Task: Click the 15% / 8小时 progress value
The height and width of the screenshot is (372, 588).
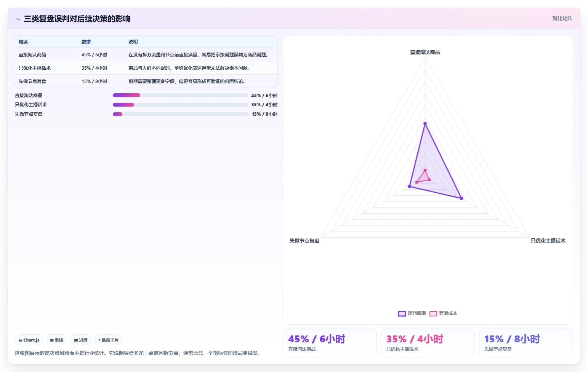Action: tap(264, 114)
